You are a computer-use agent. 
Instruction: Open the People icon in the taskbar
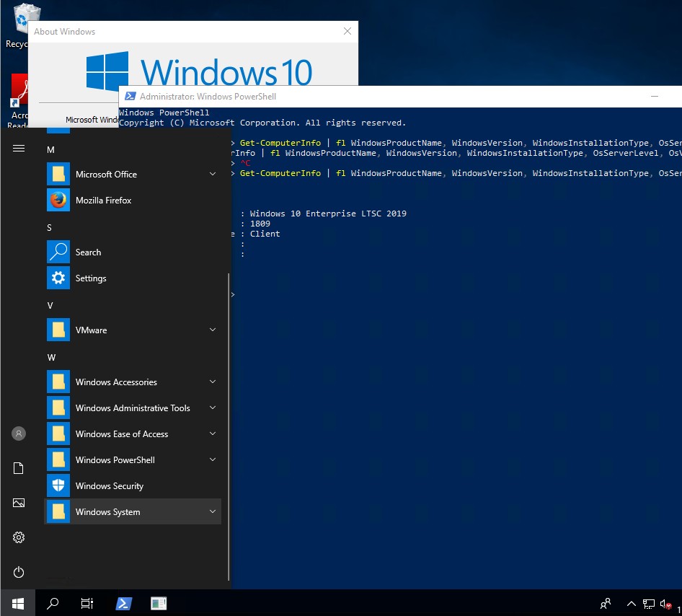point(605,604)
